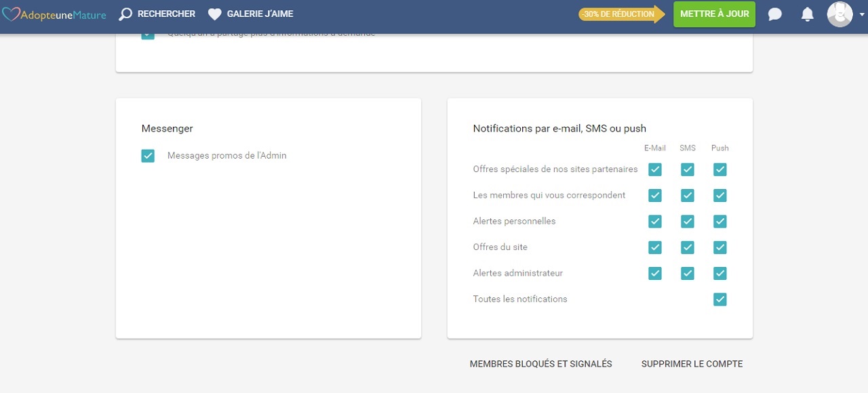The width and height of the screenshot is (868, 393).
Task: Click SUPPRIMER LE COMPTE
Action: 691,364
